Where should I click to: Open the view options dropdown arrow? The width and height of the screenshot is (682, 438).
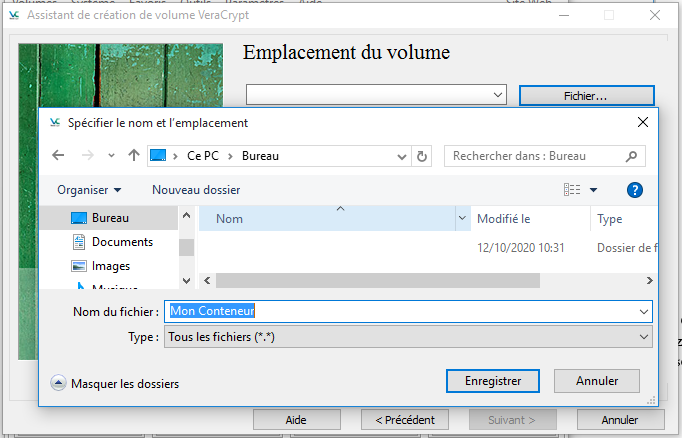point(593,190)
